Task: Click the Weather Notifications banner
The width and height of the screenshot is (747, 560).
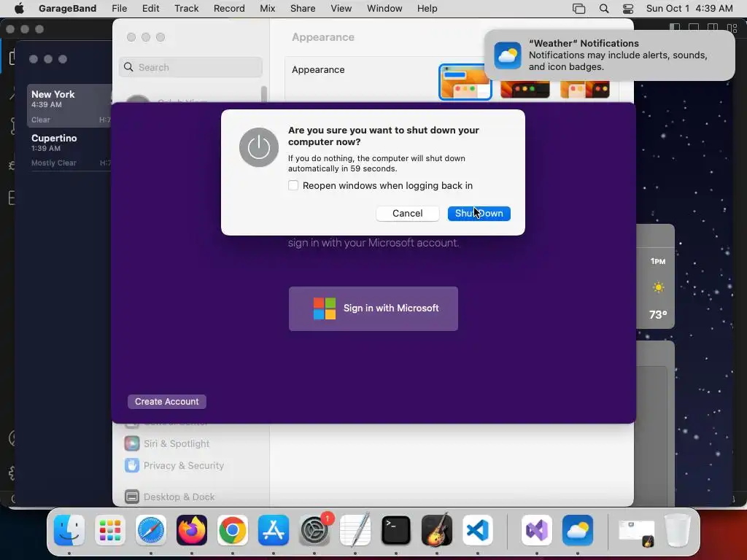Action: [609, 55]
